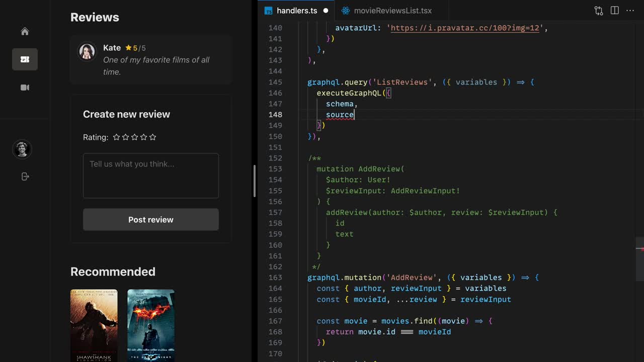Split the editor to the right
This screenshot has height=362, width=644.
pyautogui.click(x=614, y=11)
